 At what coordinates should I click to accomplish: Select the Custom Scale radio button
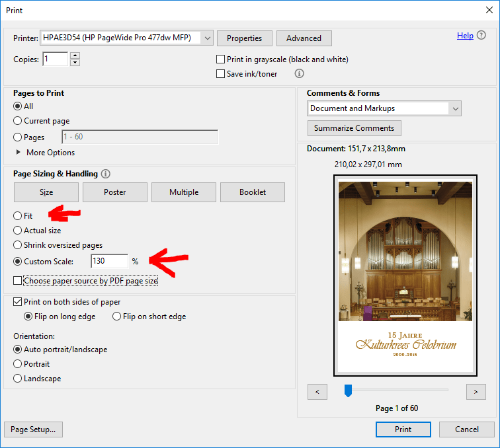coord(18,262)
